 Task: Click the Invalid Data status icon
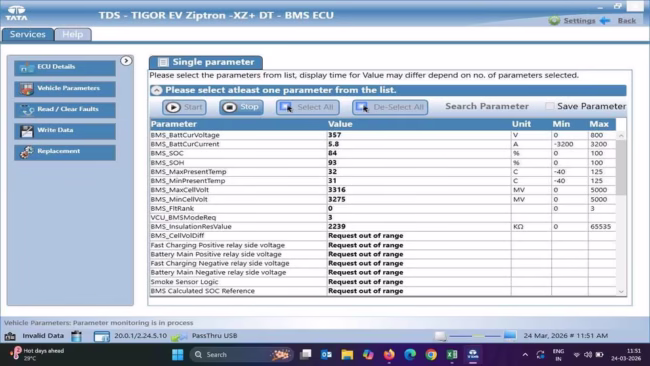click(x=10, y=336)
